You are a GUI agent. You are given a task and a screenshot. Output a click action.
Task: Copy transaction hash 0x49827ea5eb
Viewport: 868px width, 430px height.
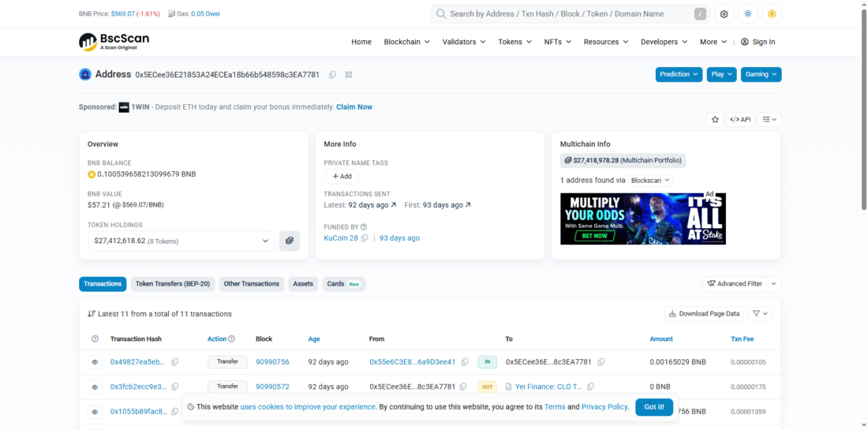[x=175, y=362]
